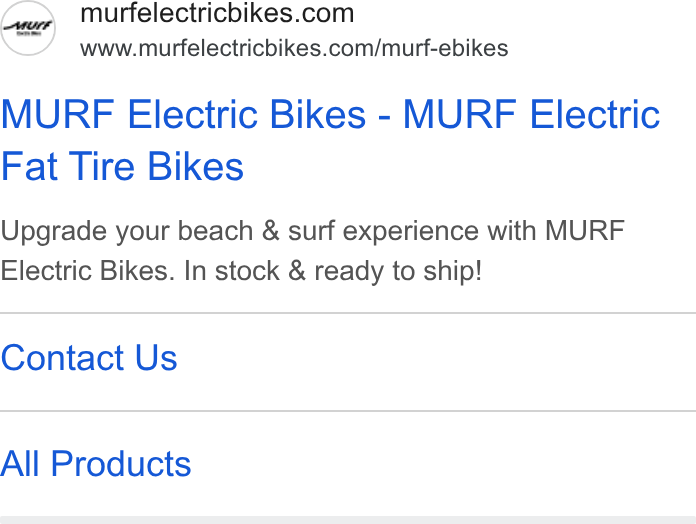Click the round MURF site icon beside the URL

28,28
